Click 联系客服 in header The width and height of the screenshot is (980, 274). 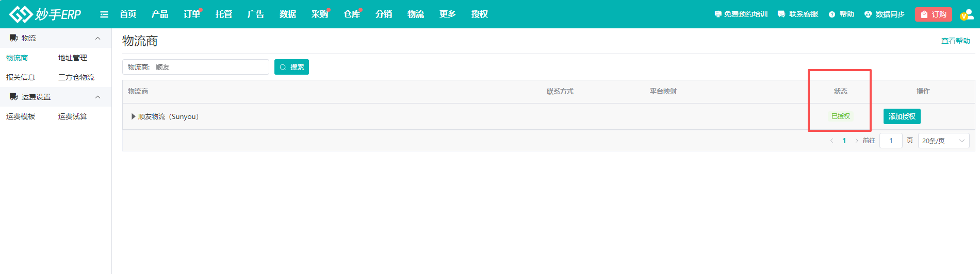(798, 14)
